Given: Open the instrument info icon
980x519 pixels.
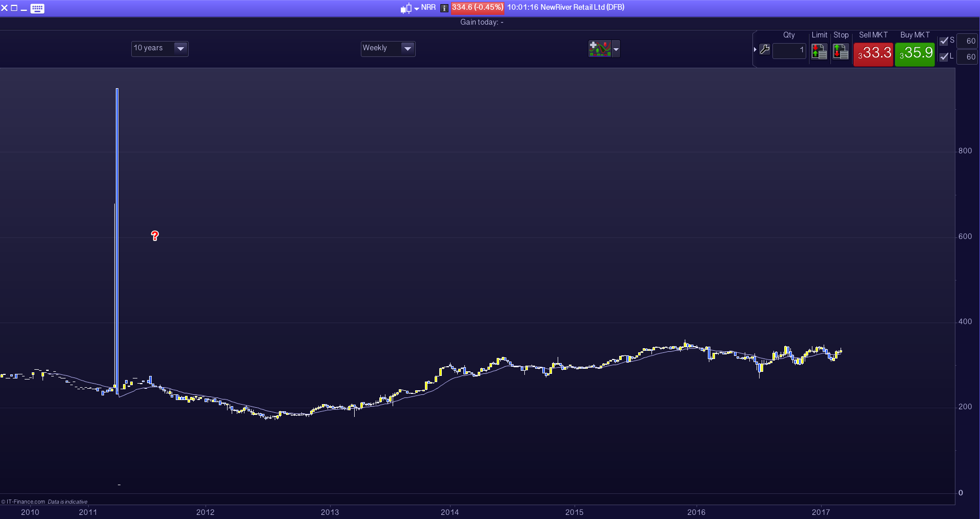Looking at the screenshot, I should pos(444,8).
